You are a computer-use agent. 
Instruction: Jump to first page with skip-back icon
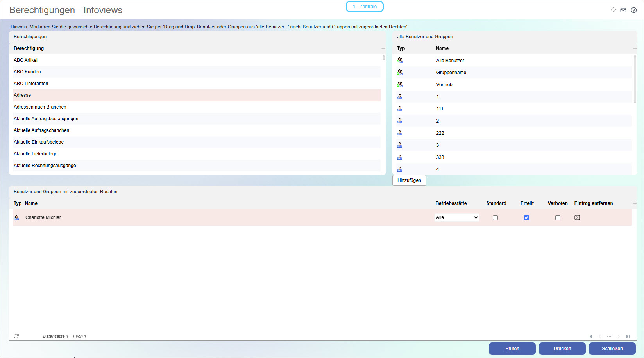pos(590,336)
